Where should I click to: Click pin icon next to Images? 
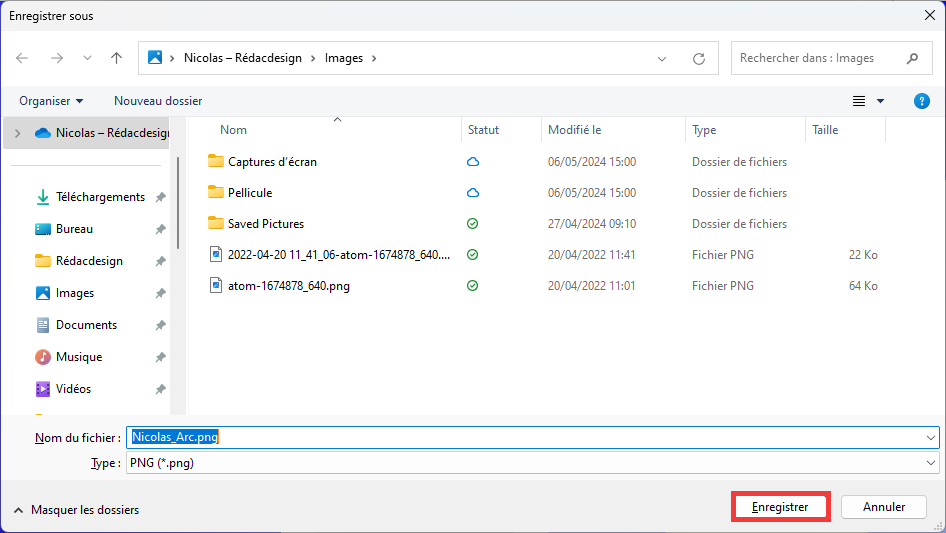(x=160, y=293)
